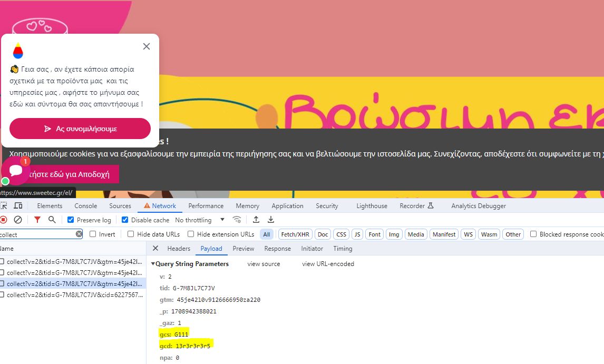
Task: Close the chat greeting popup
Action: pos(147,46)
